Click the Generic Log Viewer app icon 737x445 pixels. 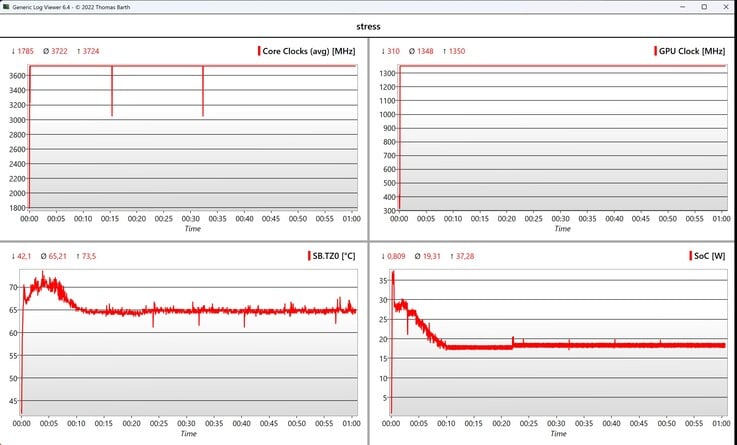[x=6, y=7]
